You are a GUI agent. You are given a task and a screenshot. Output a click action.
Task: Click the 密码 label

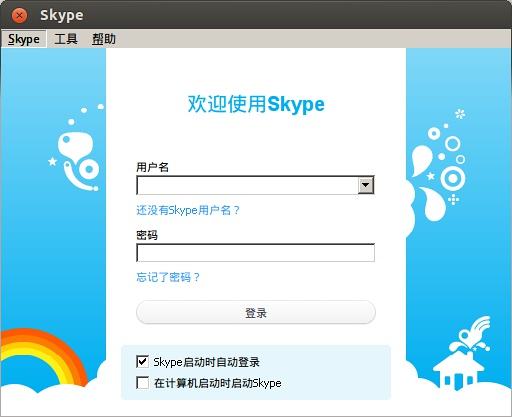click(x=147, y=235)
